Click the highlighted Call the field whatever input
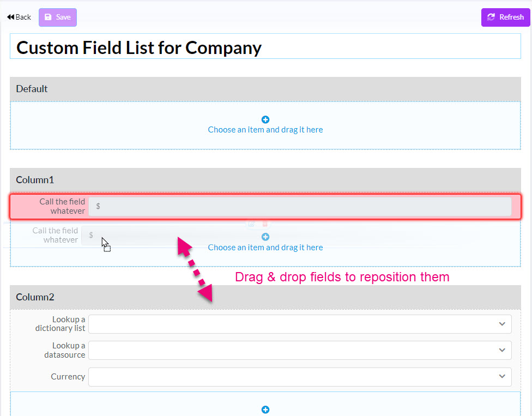 coord(300,206)
